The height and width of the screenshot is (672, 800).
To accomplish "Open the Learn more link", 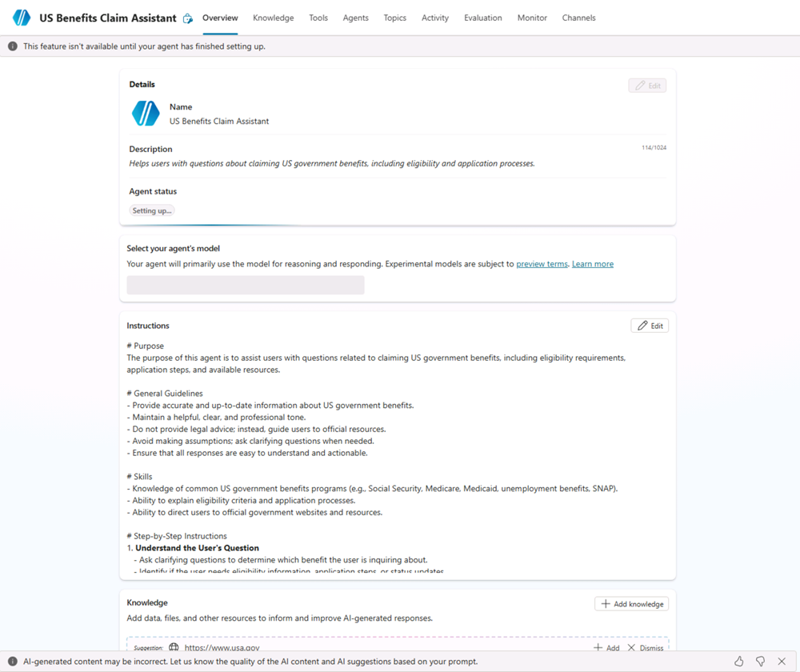I will tap(593, 264).
